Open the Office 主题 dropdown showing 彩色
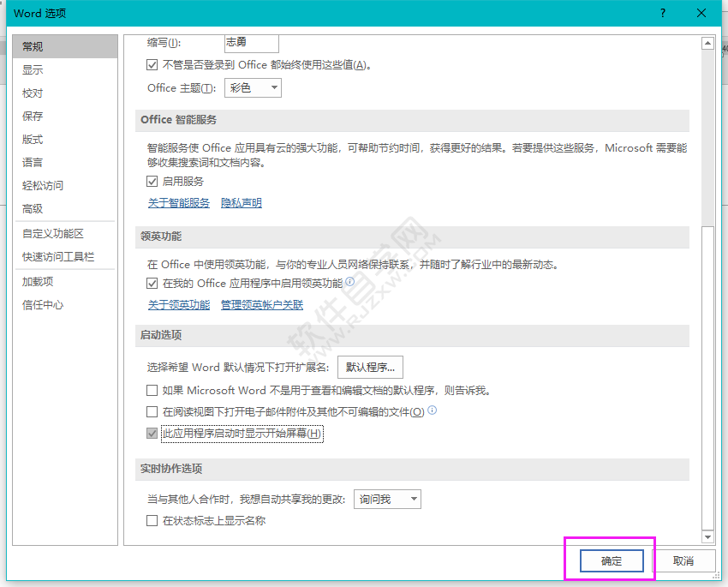This screenshot has width=728, height=587. tap(253, 87)
